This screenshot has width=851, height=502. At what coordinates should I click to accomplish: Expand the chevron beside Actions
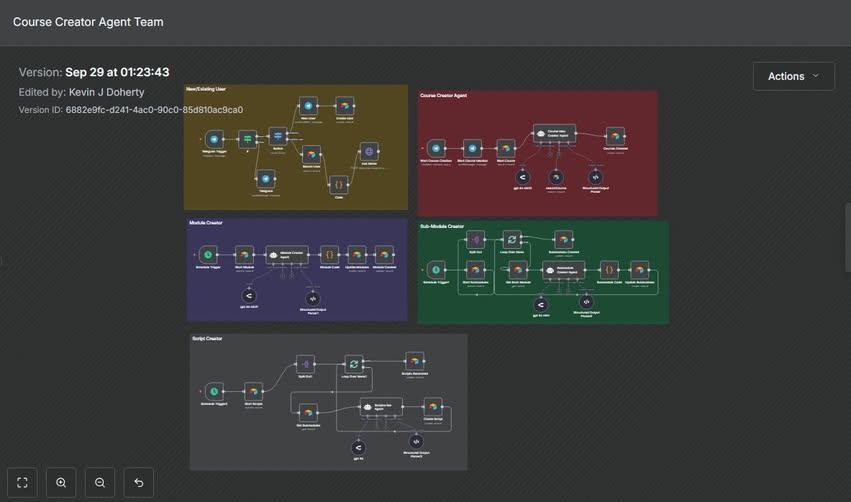pos(815,76)
